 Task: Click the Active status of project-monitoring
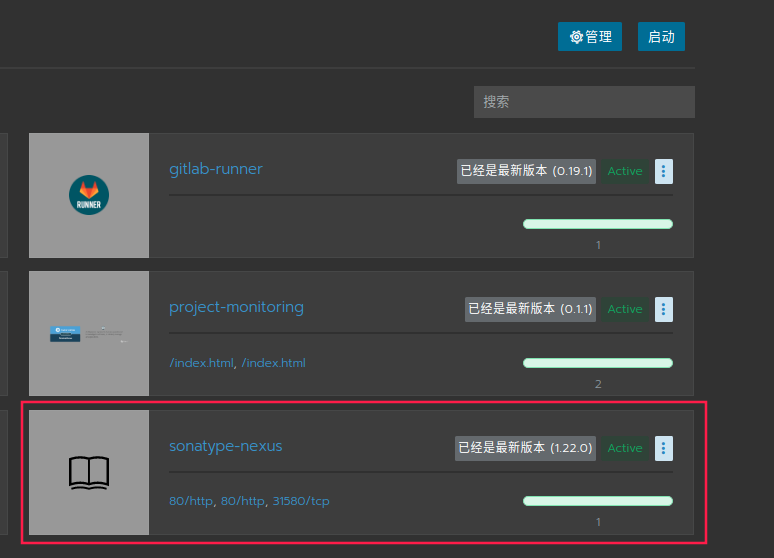(625, 309)
